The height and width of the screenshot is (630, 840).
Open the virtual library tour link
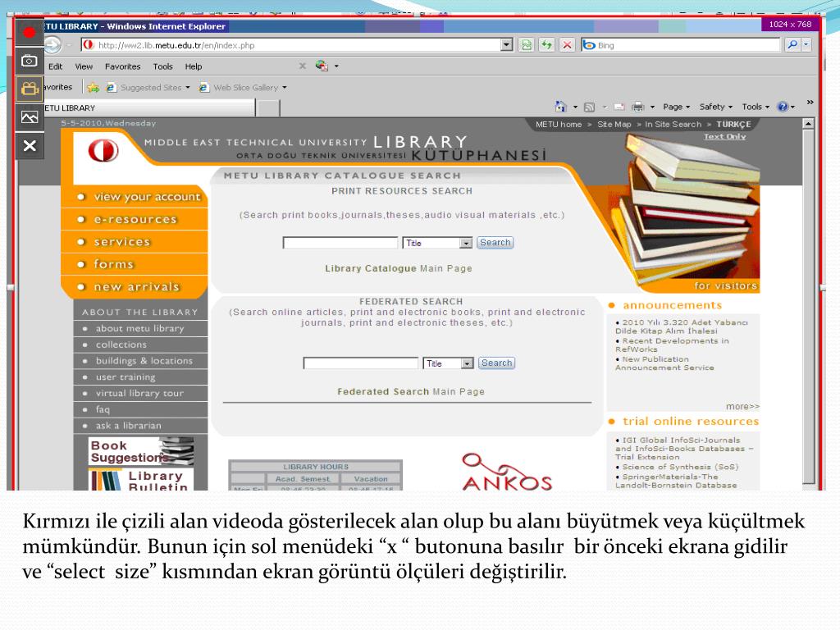click(x=140, y=393)
